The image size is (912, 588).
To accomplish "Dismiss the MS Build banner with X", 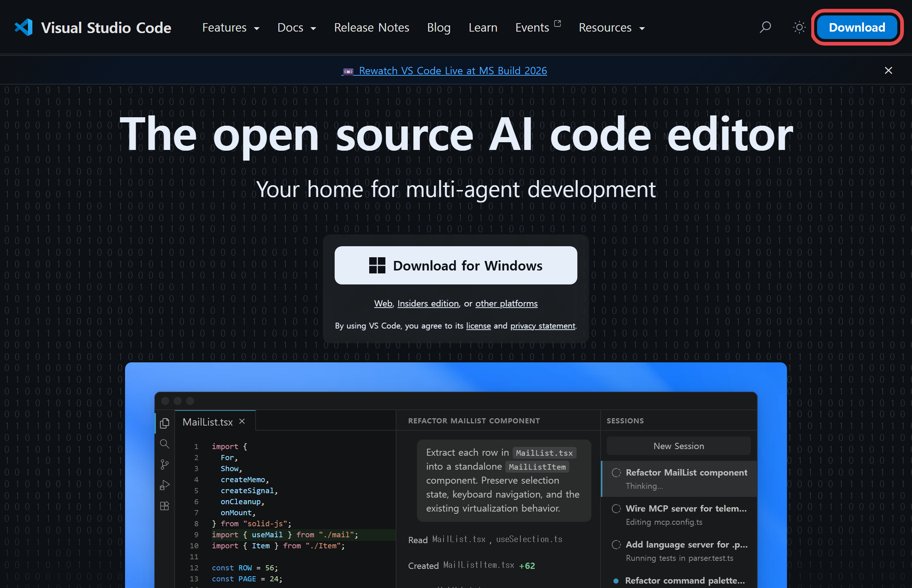I will 888,71.
